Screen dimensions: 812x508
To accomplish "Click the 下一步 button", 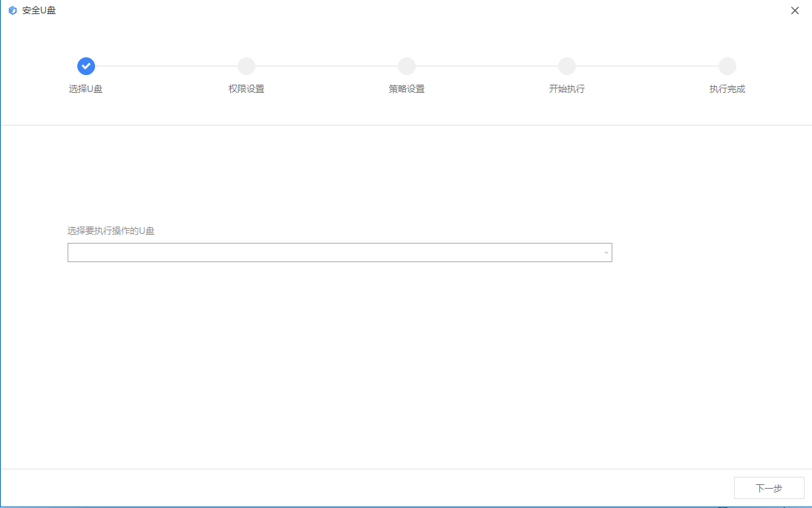I will point(769,488).
